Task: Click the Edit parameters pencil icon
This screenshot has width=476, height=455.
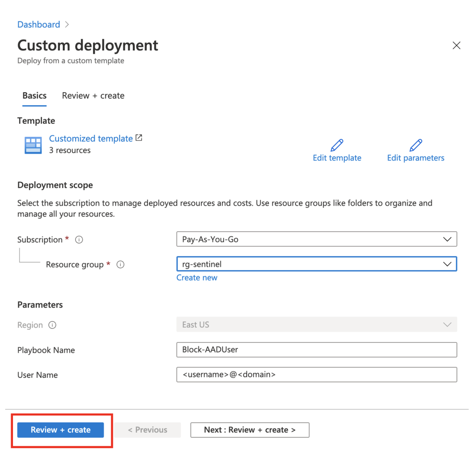Action: pos(416,145)
